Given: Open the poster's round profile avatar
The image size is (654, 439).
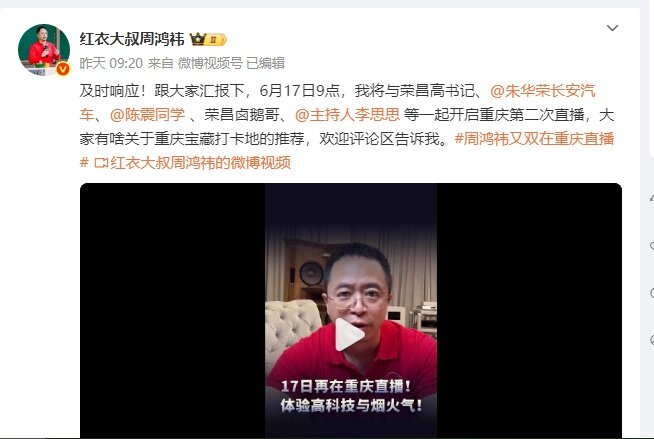Looking at the screenshot, I should [44, 50].
